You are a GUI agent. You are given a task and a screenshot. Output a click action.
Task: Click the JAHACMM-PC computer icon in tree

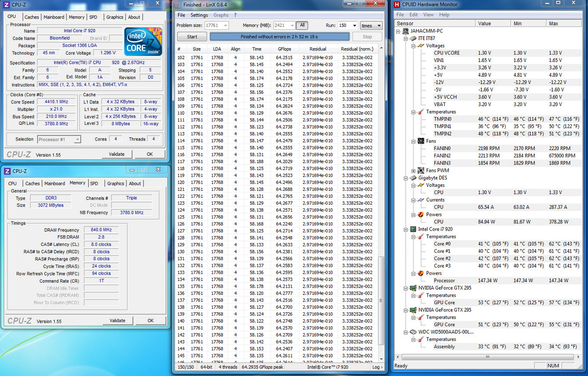click(x=406, y=31)
